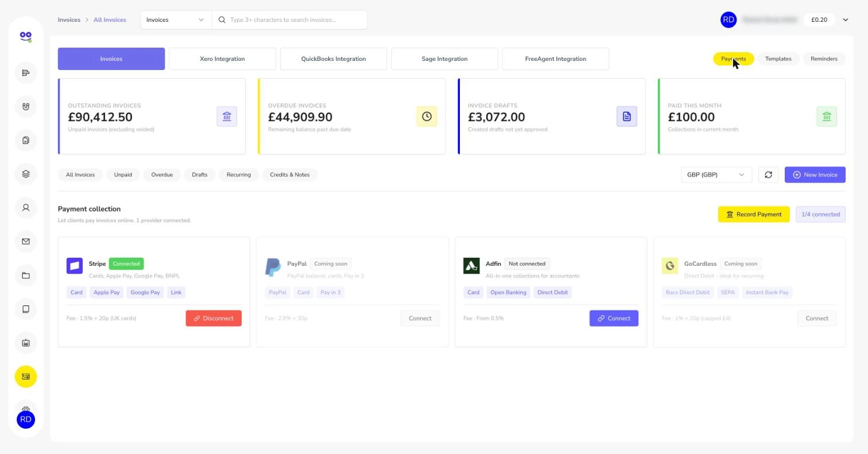Click the Open Banking tag on Adfin
Viewport: 868px width, 454px height.
508,292
